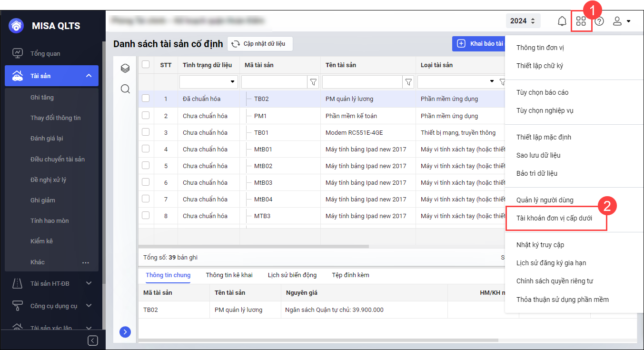Open Thiết lập chữ ký menu item
Viewport: 644px width, 350px height.
point(540,66)
